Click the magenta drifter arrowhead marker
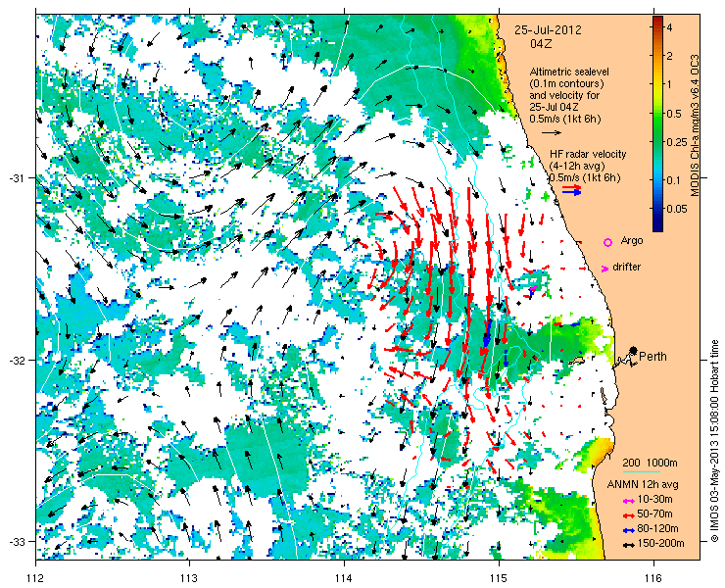Screen dimensions: 725x588 pyautogui.click(x=604, y=269)
